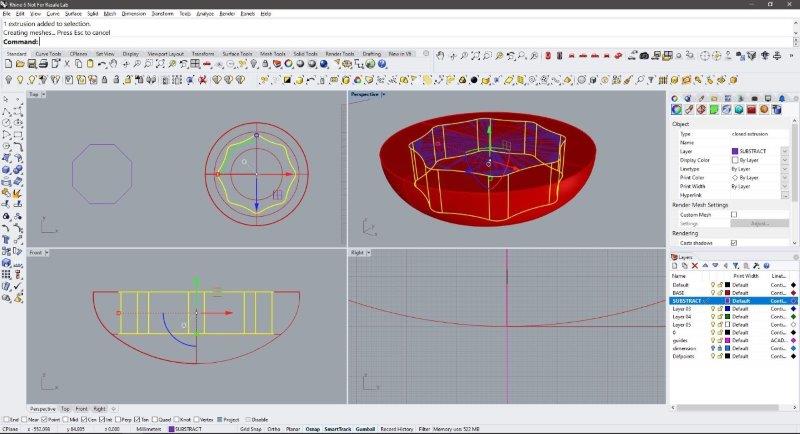800x434 pixels.
Task: Click the Cut scissors icon
Action: [67, 64]
